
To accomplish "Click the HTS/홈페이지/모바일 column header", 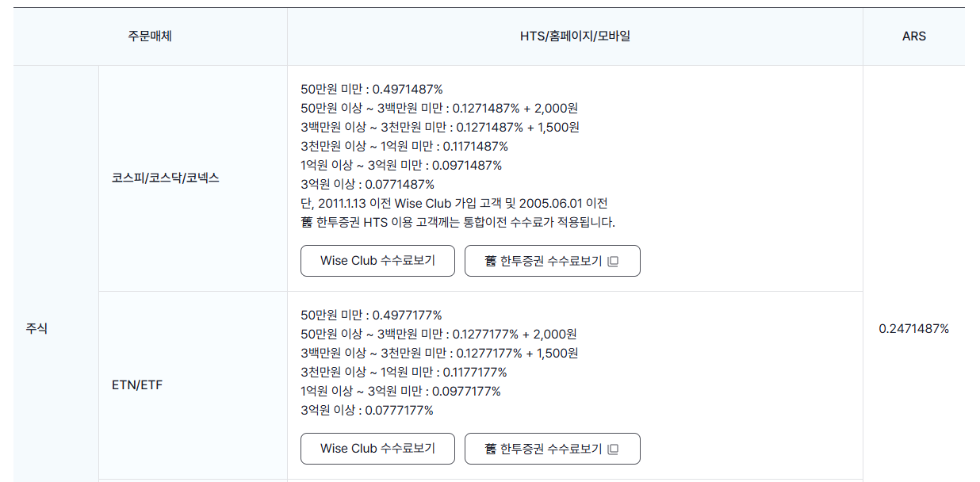I will click(575, 36).
